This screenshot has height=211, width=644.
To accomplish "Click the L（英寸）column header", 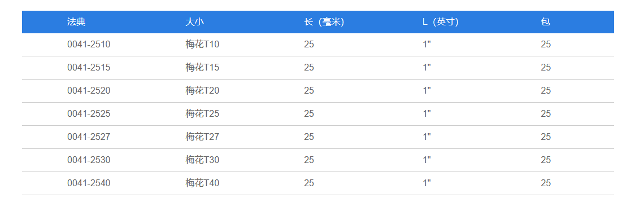I will (x=441, y=22).
